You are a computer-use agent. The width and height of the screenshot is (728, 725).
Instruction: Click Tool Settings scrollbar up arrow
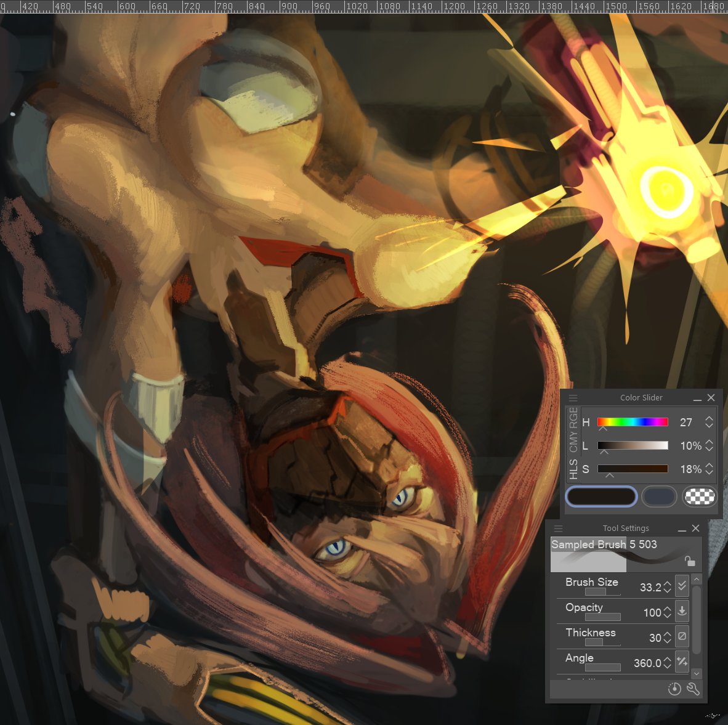(x=696, y=580)
